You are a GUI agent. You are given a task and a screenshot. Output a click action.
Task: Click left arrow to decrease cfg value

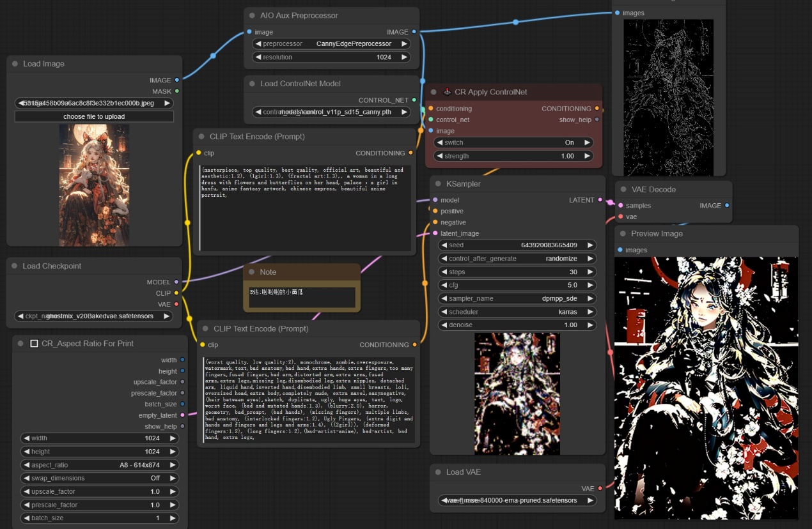[x=444, y=286]
